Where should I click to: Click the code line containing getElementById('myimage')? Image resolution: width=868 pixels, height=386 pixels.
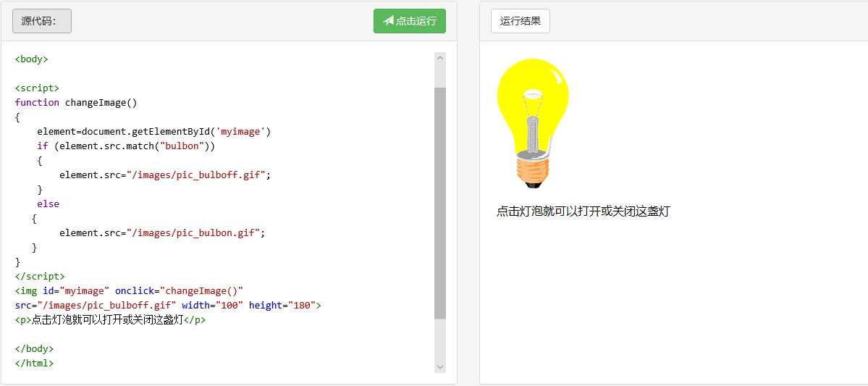coord(154,132)
